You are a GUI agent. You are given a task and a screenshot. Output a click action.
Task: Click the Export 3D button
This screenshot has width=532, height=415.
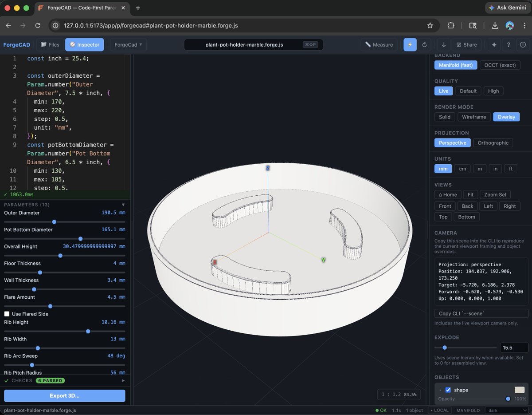click(65, 395)
